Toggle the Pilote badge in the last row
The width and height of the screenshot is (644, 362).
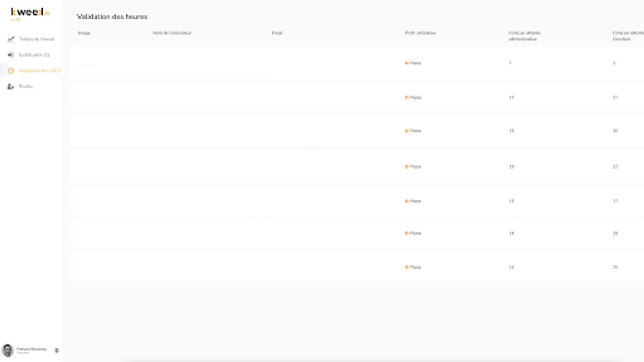413,267
